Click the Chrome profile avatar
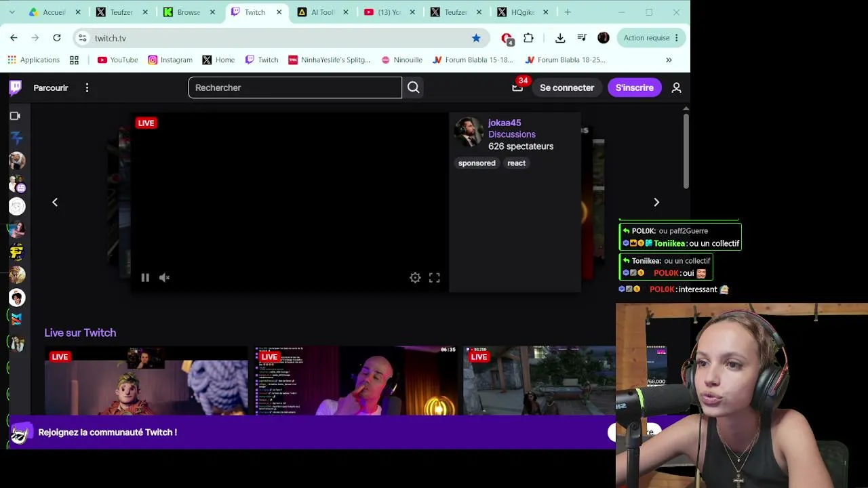 click(x=604, y=38)
